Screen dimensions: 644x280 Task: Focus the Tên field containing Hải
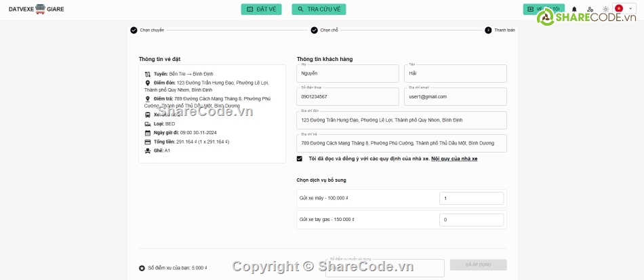tap(456, 73)
